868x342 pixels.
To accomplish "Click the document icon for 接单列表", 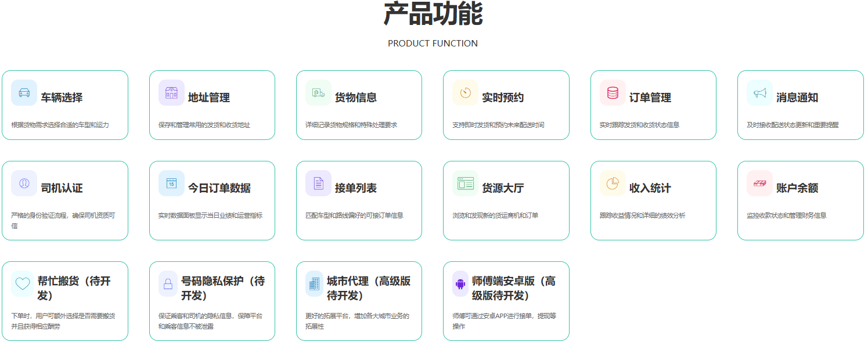I will point(318,183).
